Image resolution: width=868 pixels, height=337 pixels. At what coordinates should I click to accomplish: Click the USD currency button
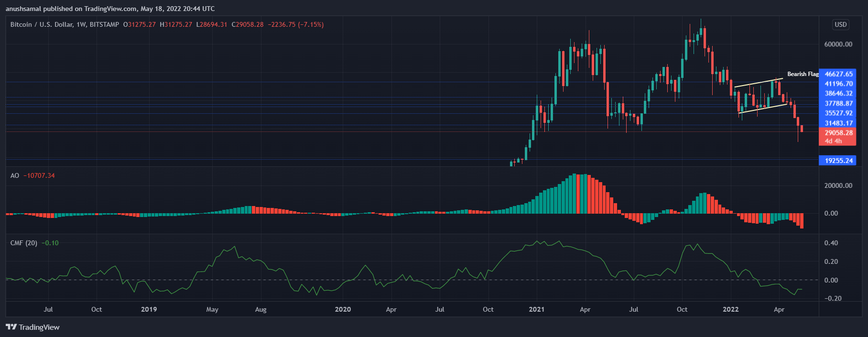pos(840,24)
